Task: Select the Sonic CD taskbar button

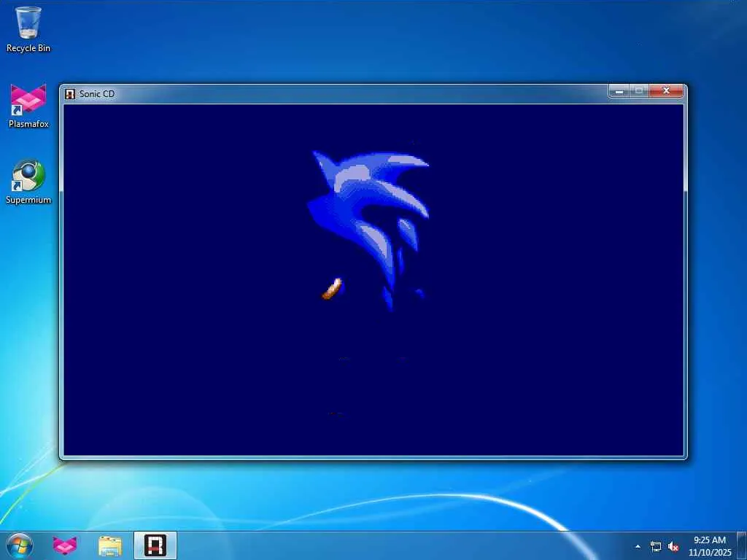Action: click(x=155, y=545)
